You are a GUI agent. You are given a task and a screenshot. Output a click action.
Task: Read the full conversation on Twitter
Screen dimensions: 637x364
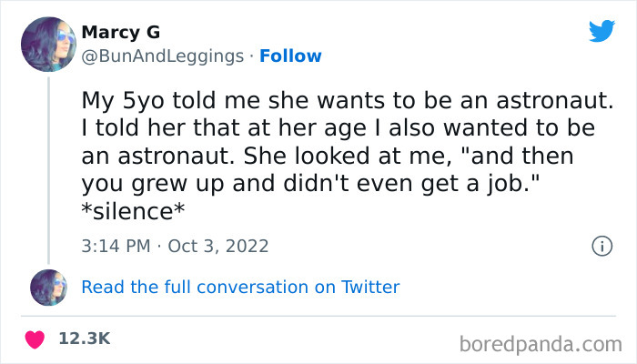tap(240, 288)
